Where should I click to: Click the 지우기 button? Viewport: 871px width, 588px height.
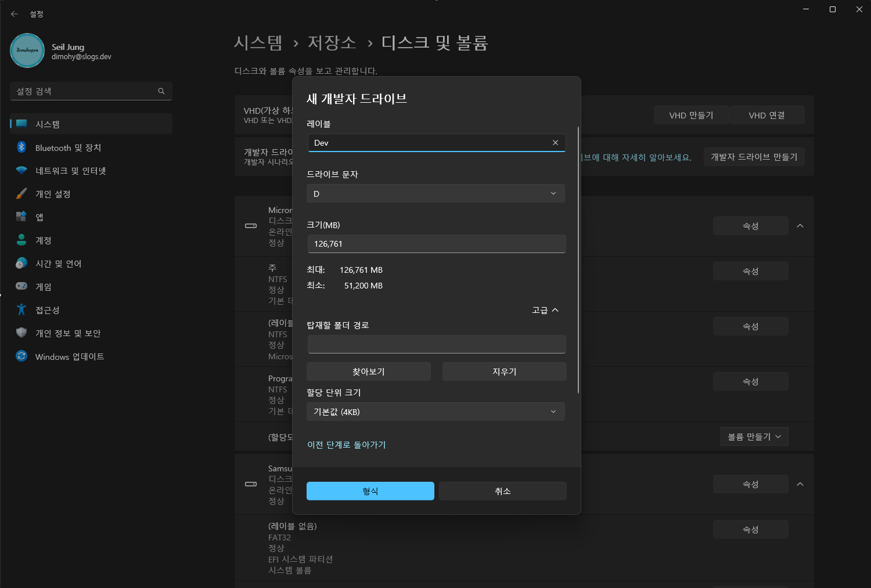505,371
